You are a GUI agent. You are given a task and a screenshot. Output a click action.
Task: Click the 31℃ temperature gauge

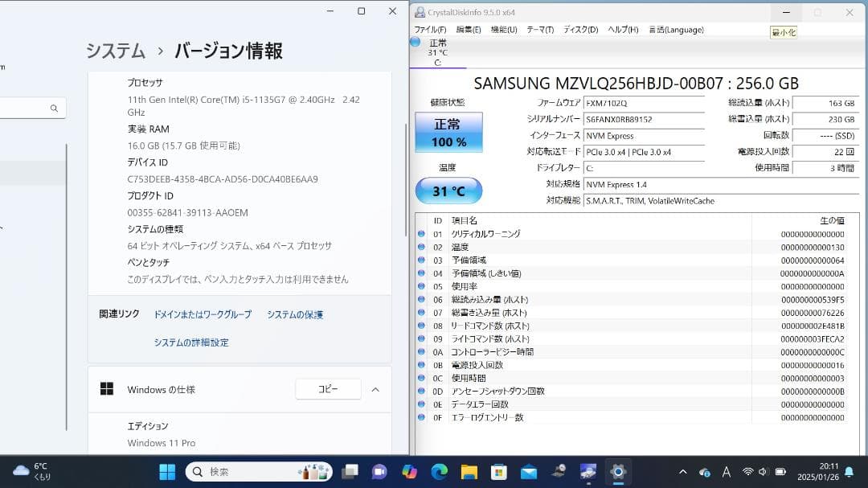point(447,191)
